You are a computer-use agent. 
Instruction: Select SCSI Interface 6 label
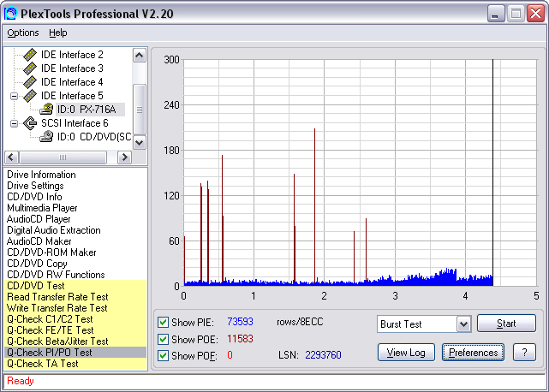tap(75, 123)
